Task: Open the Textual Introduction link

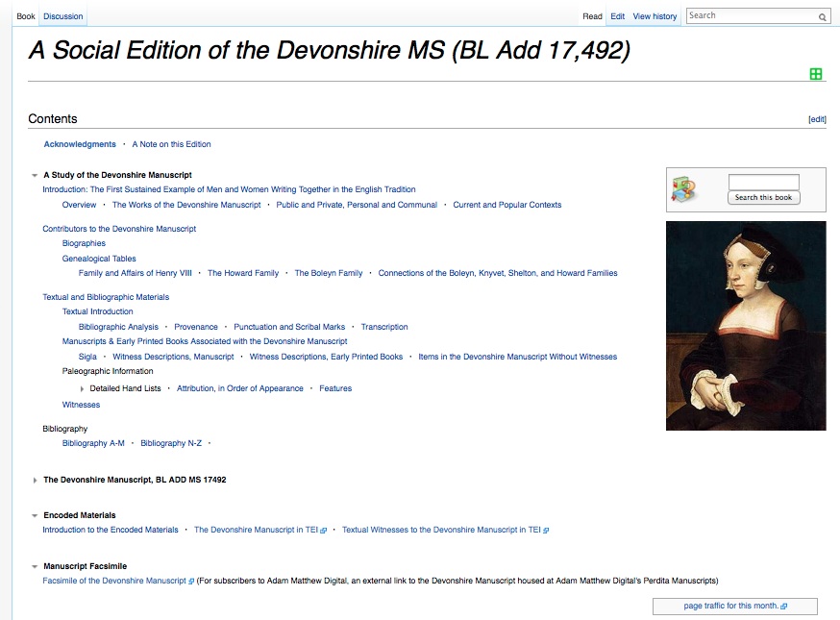Action: [x=97, y=311]
